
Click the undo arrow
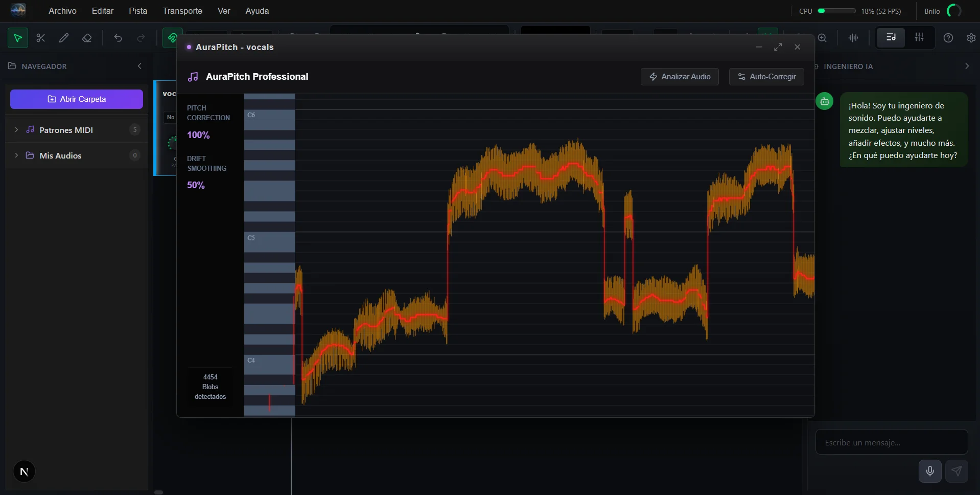tap(118, 38)
